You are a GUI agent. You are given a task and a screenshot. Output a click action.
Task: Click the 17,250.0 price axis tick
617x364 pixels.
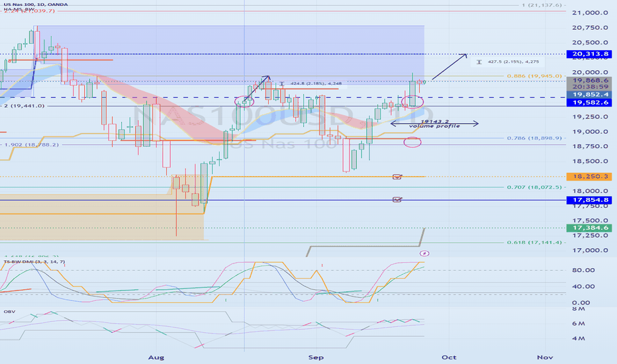point(590,236)
